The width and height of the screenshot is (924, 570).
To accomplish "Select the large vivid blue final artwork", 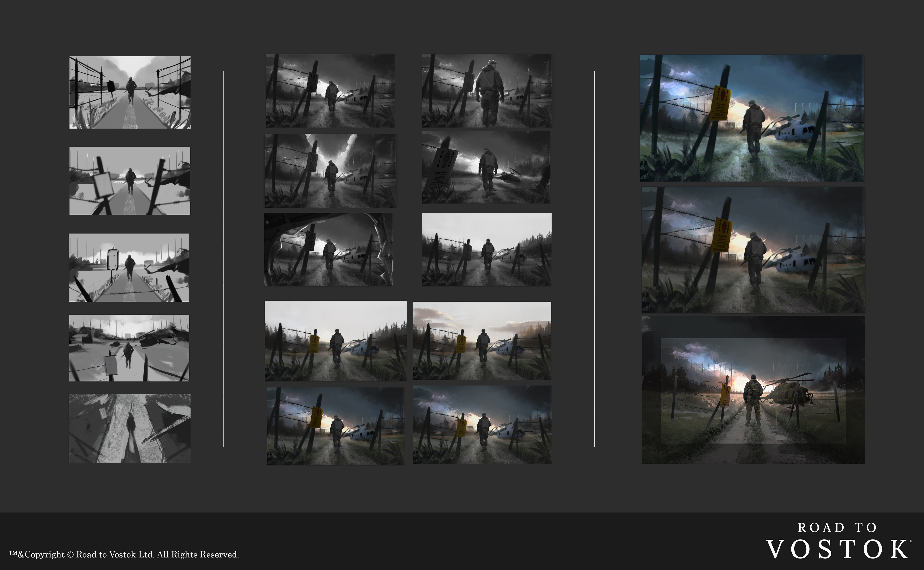I will coord(752,118).
